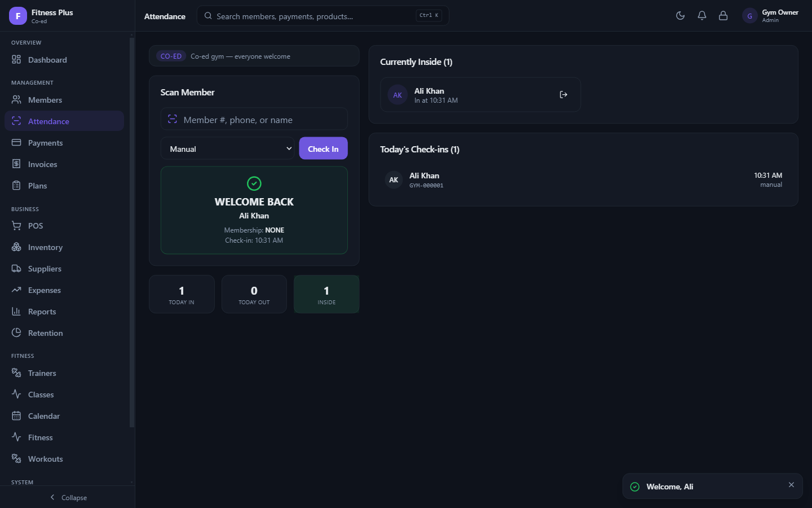This screenshot has width=812, height=508.
Task: Click the POS cart icon
Action: [16, 226]
